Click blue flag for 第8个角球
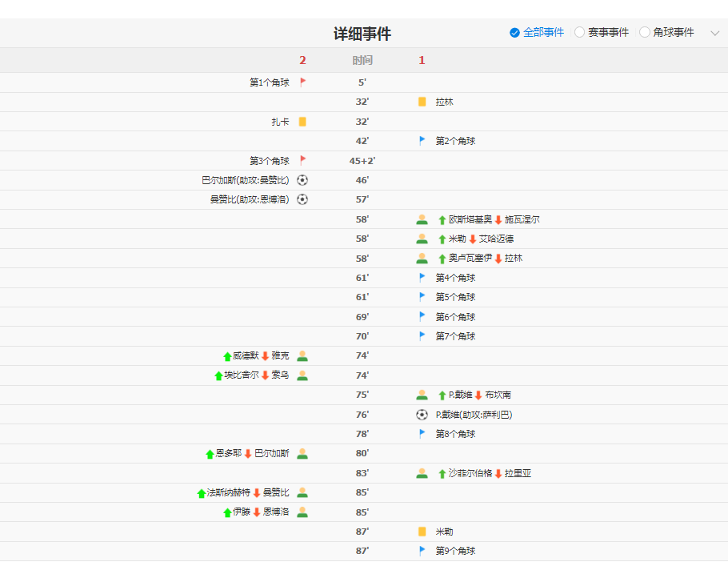This screenshot has height=562, width=728. (422, 434)
